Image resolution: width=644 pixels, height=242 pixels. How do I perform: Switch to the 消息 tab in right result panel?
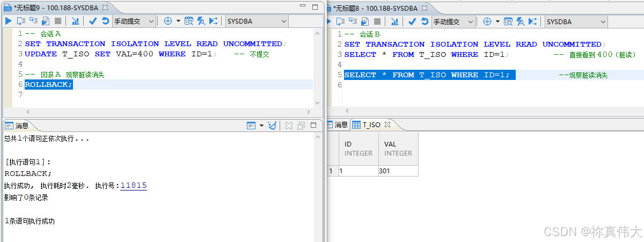337,124
